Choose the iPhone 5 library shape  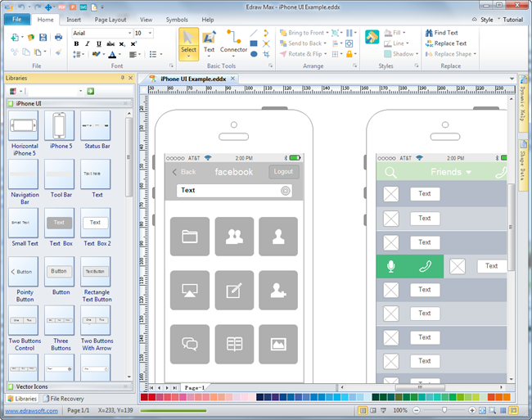point(59,127)
